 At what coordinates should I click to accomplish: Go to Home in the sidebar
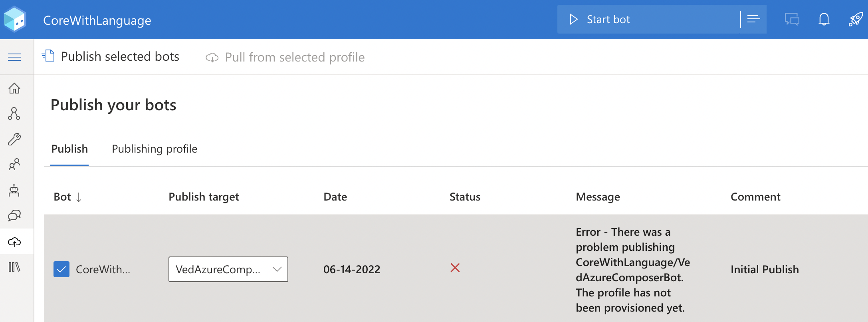[14, 88]
